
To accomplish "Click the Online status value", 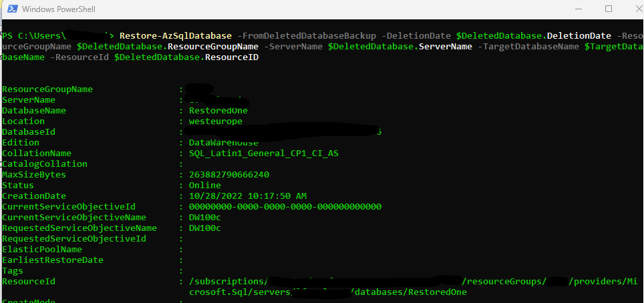I will (205, 185).
